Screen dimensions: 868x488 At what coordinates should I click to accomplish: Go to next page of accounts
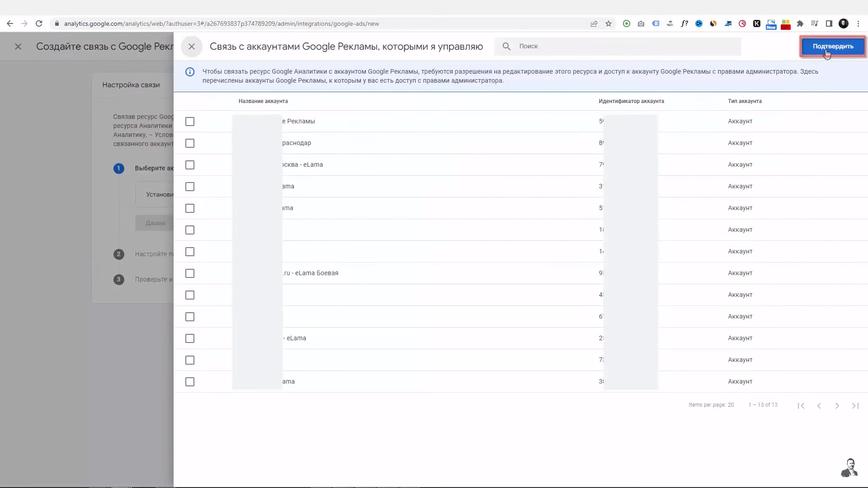[837, 405]
